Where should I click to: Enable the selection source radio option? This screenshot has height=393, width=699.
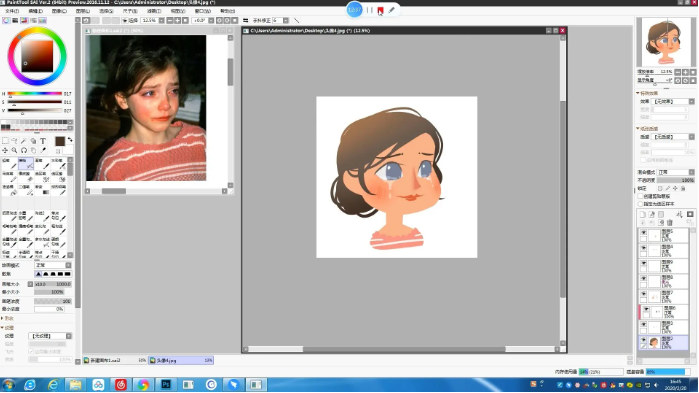(x=641, y=204)
